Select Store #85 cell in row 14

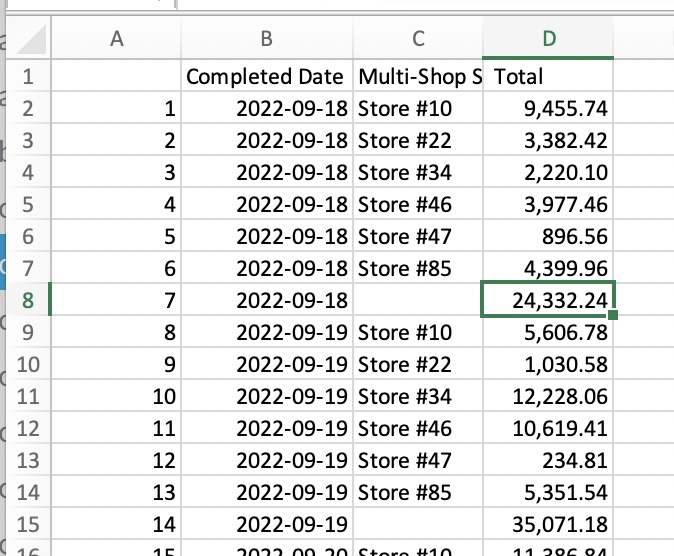[417, 492]
